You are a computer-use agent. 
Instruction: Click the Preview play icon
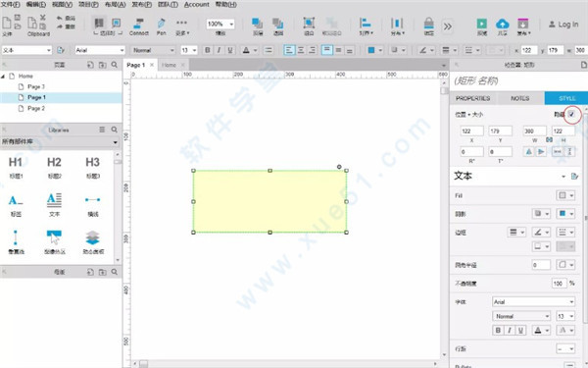(x=482, y=24)
